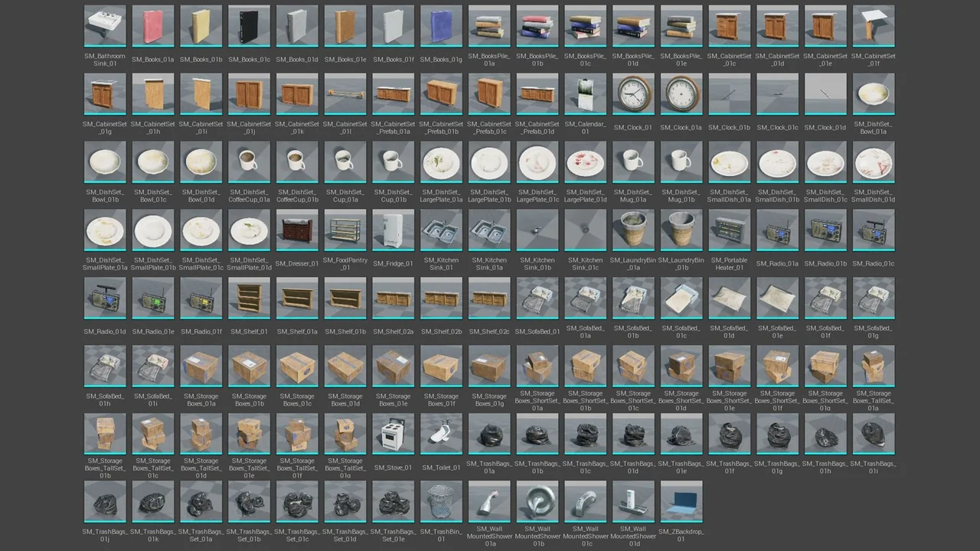Select the SM_SofaBed_01 asset
This screenshot has height=551, width=980.
click(537, 298)
